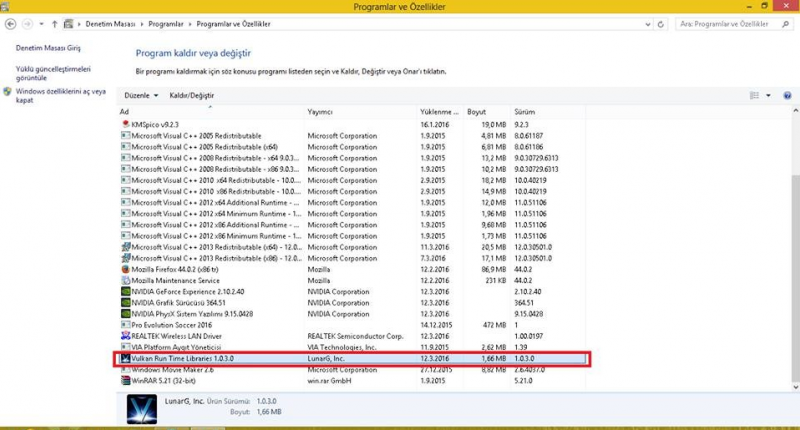800x430 pixels.
Task: Click the NVIDIA GeForce Experience icon
Action: coord(126,292)
